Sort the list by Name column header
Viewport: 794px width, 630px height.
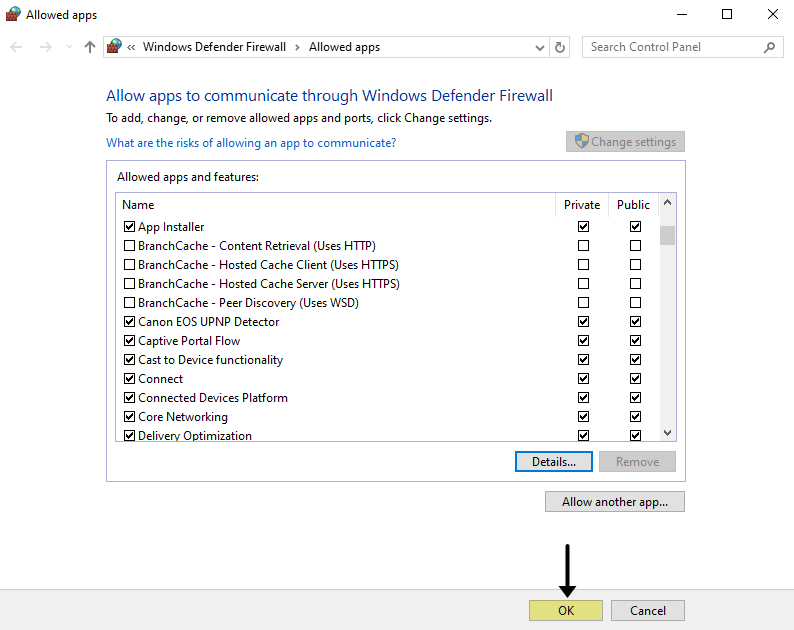point(138,204)
